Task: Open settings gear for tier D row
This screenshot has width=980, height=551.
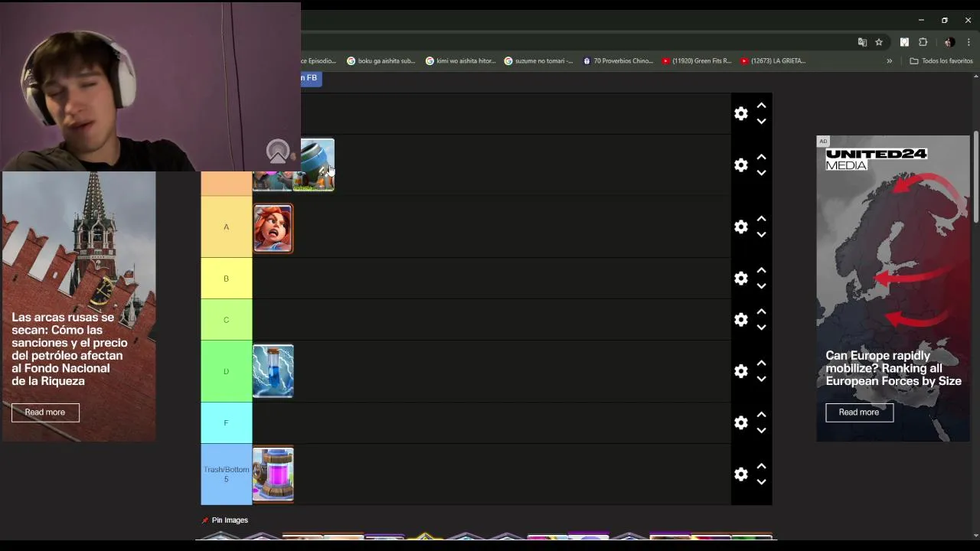Action: click(x=740, y=371)
